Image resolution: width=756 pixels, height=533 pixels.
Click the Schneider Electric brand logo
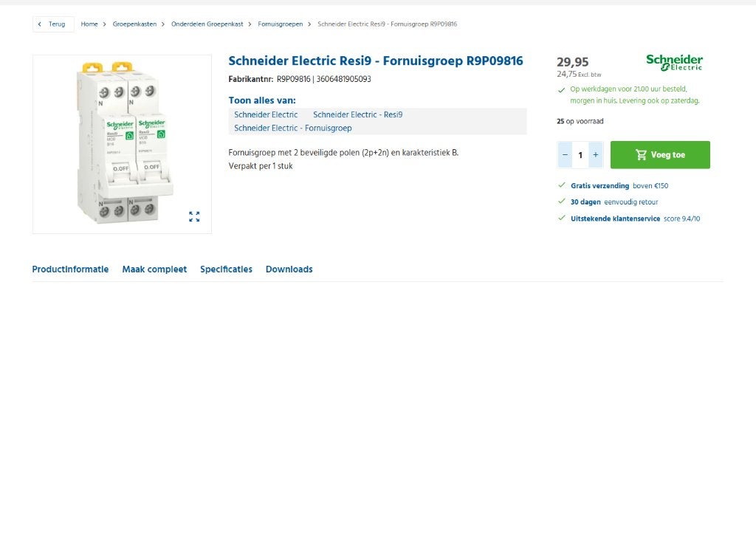tap(674, 63)
